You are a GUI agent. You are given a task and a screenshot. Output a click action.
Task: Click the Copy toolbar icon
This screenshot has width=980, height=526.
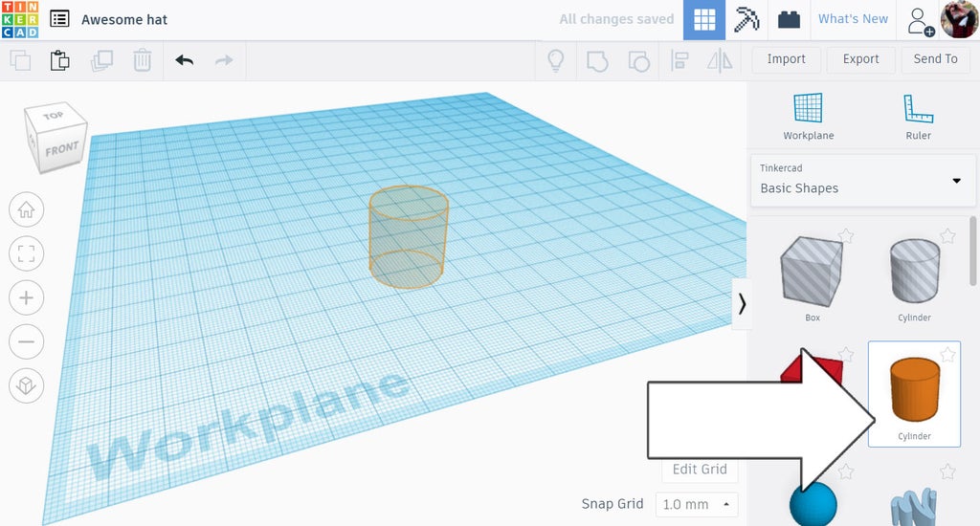(x=20, y=60)
